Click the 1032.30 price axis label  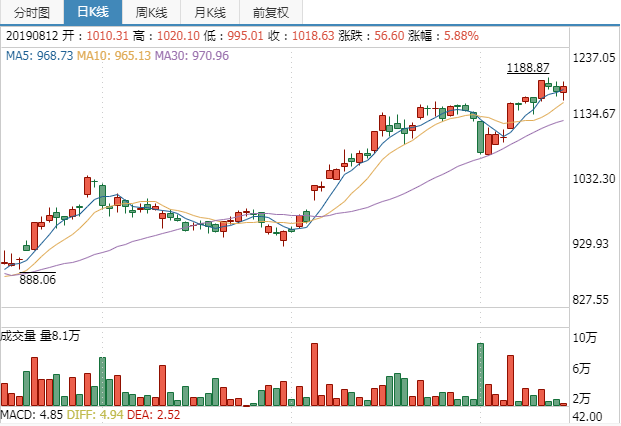click(594, 179)
